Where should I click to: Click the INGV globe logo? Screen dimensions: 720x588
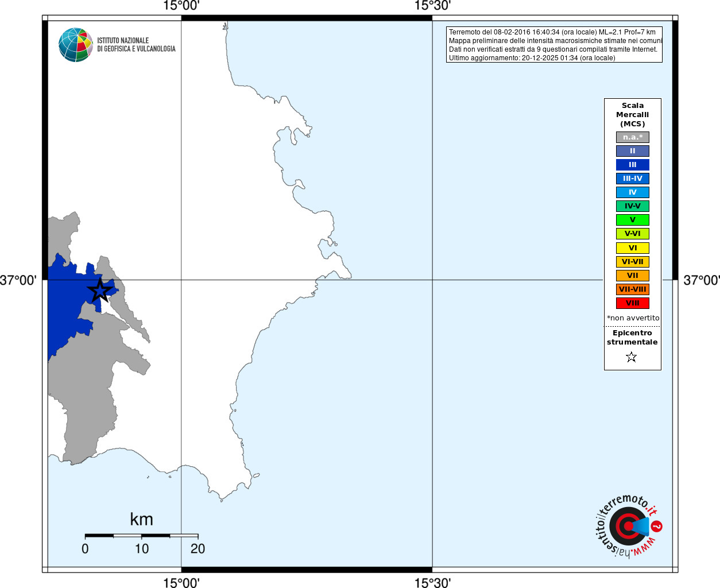pyautogui.click(x=75, y=45)
